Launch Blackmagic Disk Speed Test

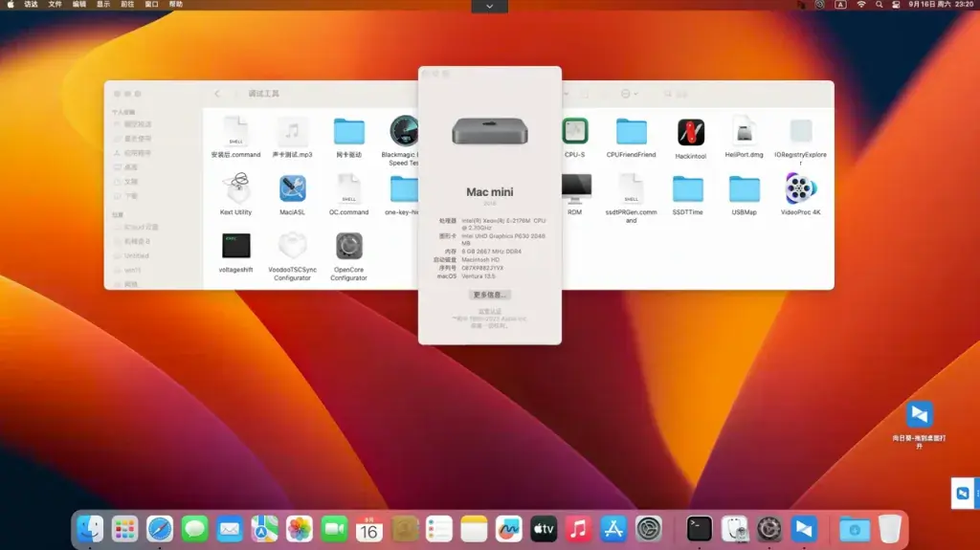pyautogui.click(x=404, y=132)
